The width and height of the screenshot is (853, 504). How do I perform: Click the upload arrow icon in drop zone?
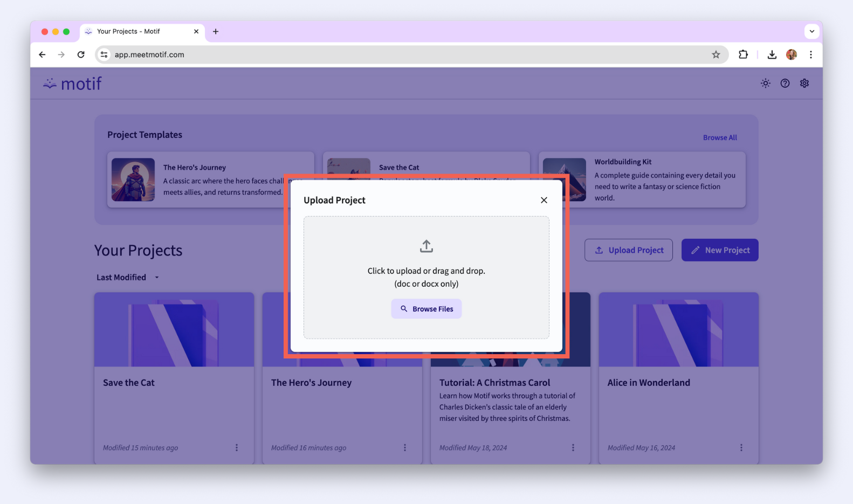(426, 246)
